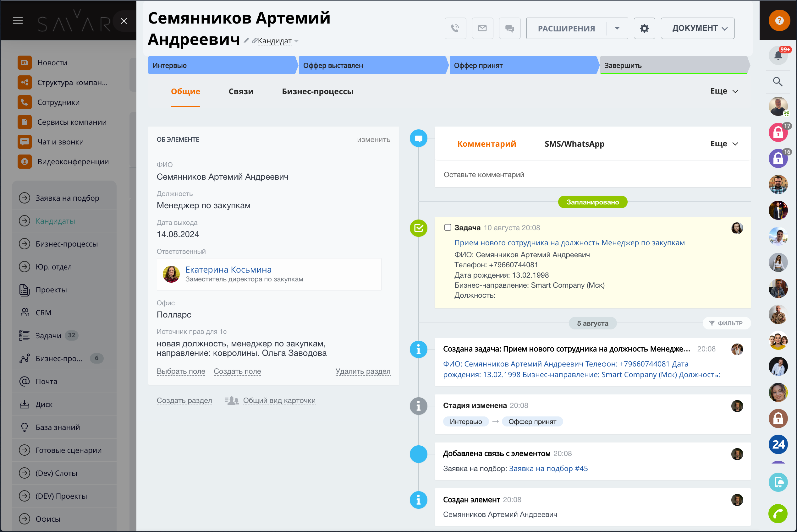Screen dimensions: 797x532
Task: Select the Завершить stage in progress bar
Action: coord(673,65)
